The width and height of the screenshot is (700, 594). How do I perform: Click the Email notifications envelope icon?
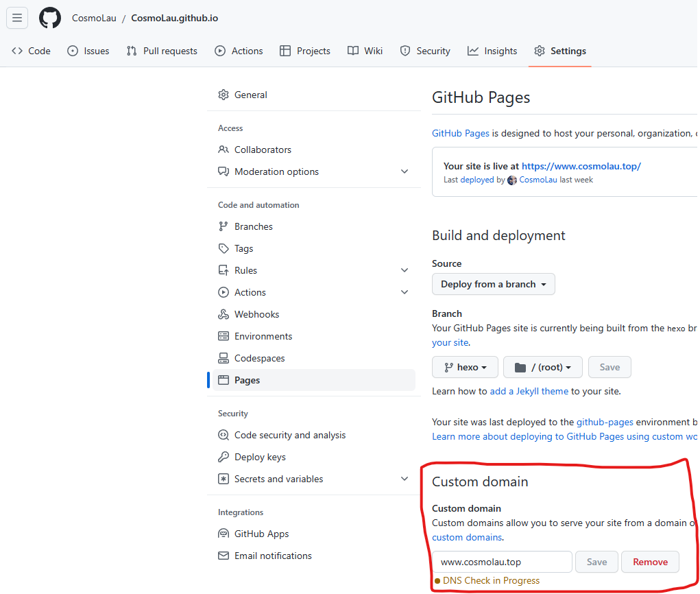(224, 556)
